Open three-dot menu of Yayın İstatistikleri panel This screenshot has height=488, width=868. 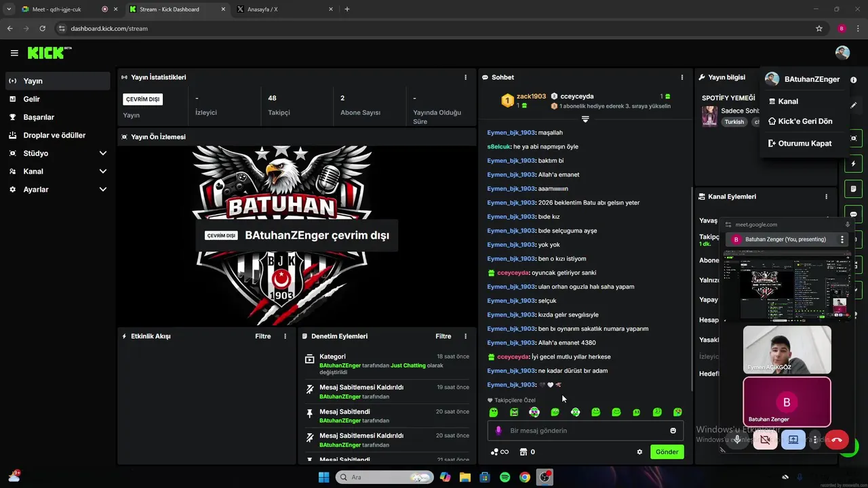(x=465, y=77)
